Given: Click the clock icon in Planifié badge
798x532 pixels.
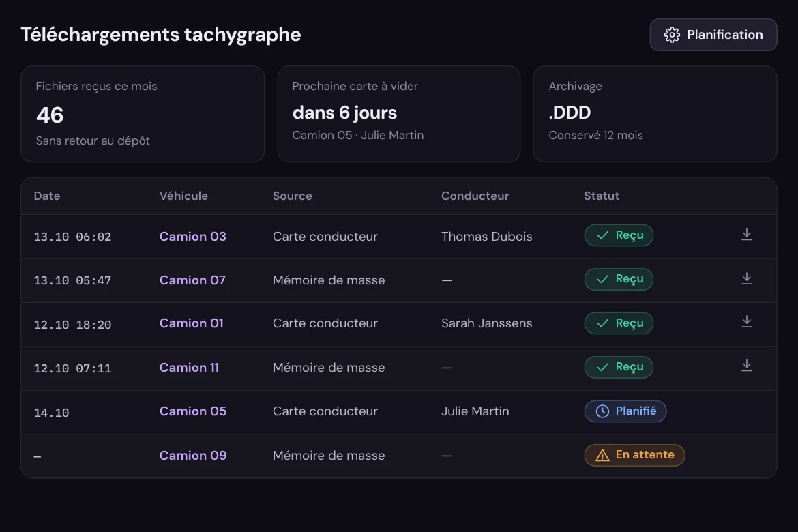Looking at the screenshot, I should click(x=602, y=411).
